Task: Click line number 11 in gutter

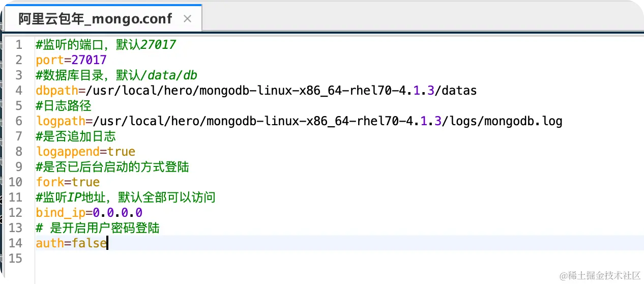Action: point(15,197)
